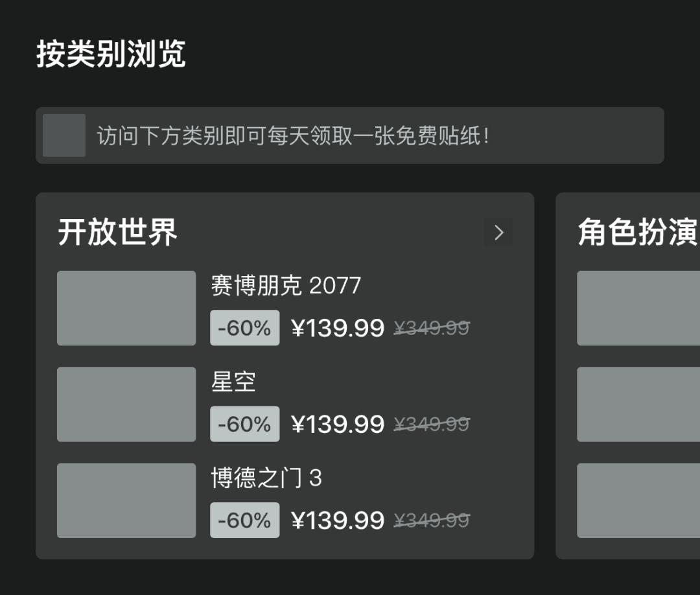Open the 赛博朋克 2077 game thumbnail
This screenshot has width=700, height=595.
(x=126, y=308)
